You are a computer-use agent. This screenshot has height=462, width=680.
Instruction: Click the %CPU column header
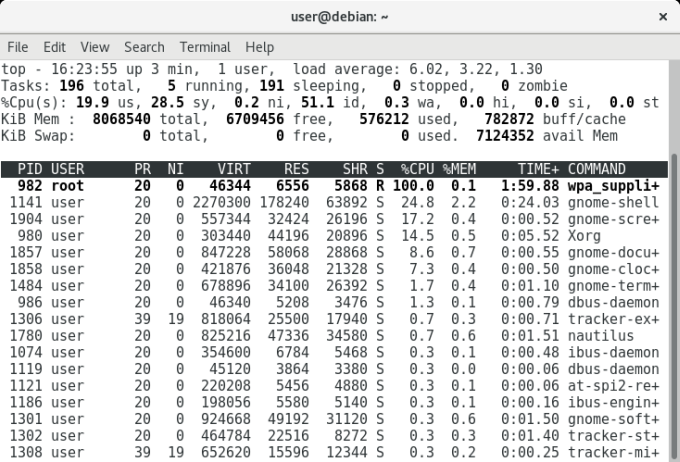417,169
